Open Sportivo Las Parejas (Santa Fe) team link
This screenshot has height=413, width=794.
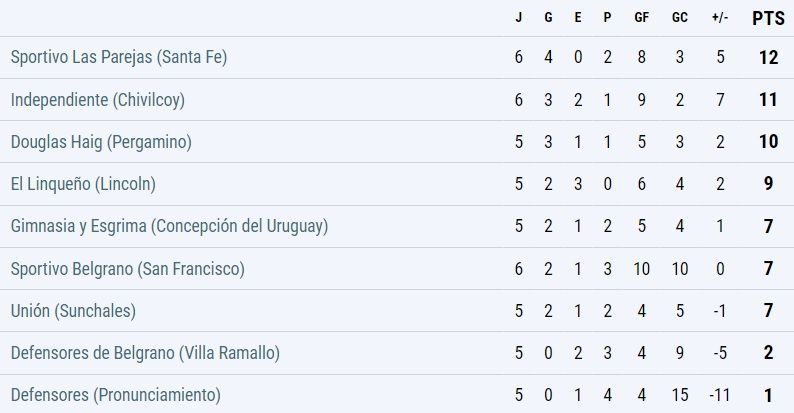pyautogui.click(x=119, y=57)
